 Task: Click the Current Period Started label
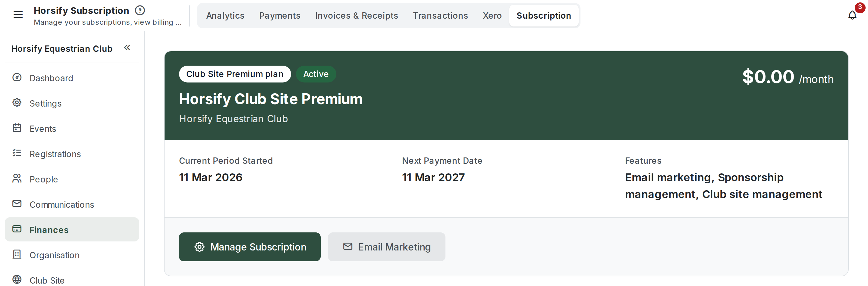(x=226, y=161)
